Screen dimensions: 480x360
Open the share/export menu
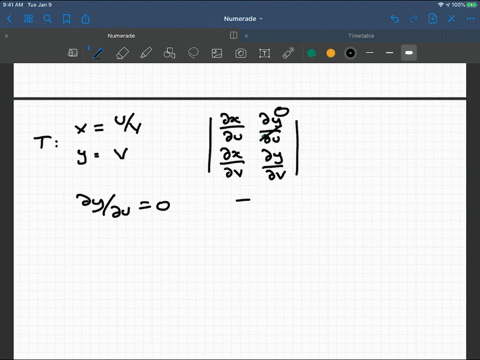[x=86, y=19]
